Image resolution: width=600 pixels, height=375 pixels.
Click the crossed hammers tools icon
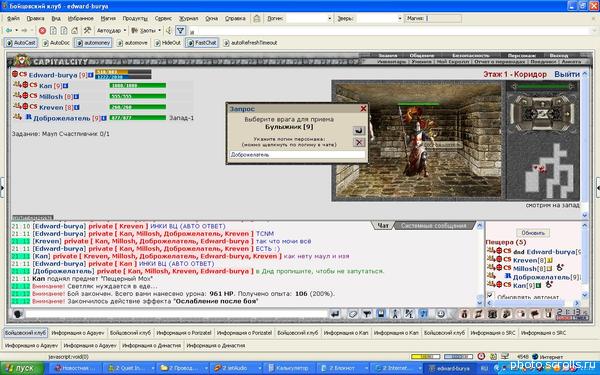(87, 31)
